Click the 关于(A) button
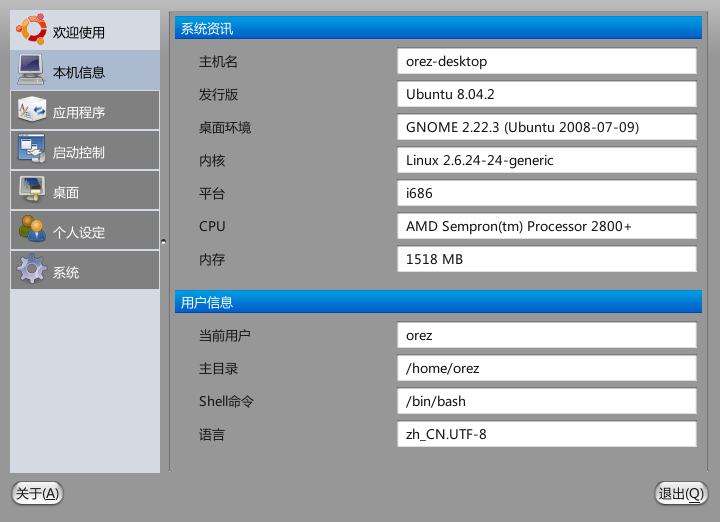Viewport: 720px width, 522px height. tap(37, 493)
